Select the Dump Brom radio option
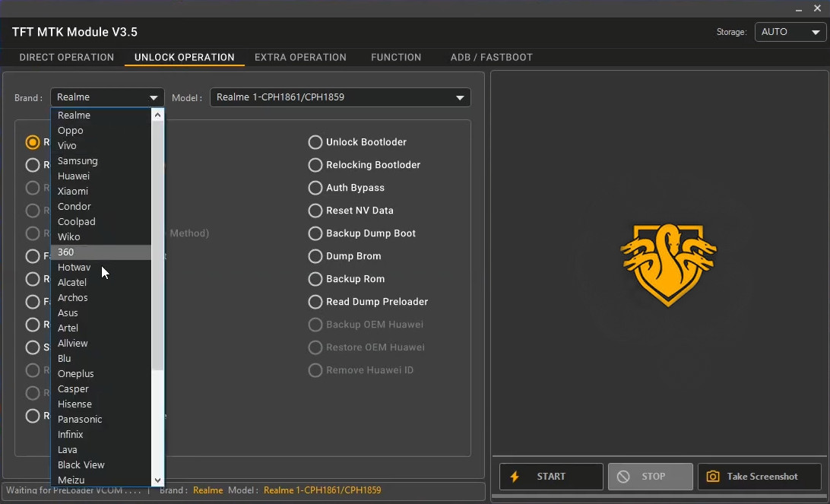Screen dimensions: 830x504 pyautogui.click(x=315, y=256)
